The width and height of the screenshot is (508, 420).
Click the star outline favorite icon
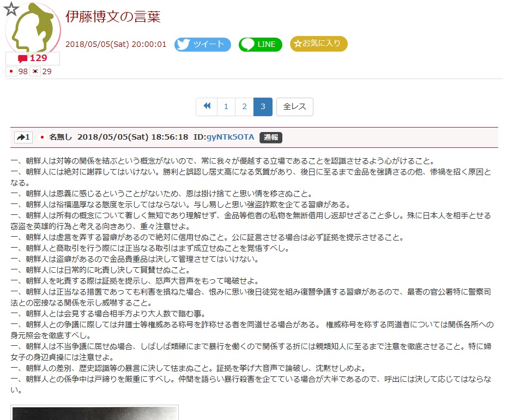(x=11, y=9)
